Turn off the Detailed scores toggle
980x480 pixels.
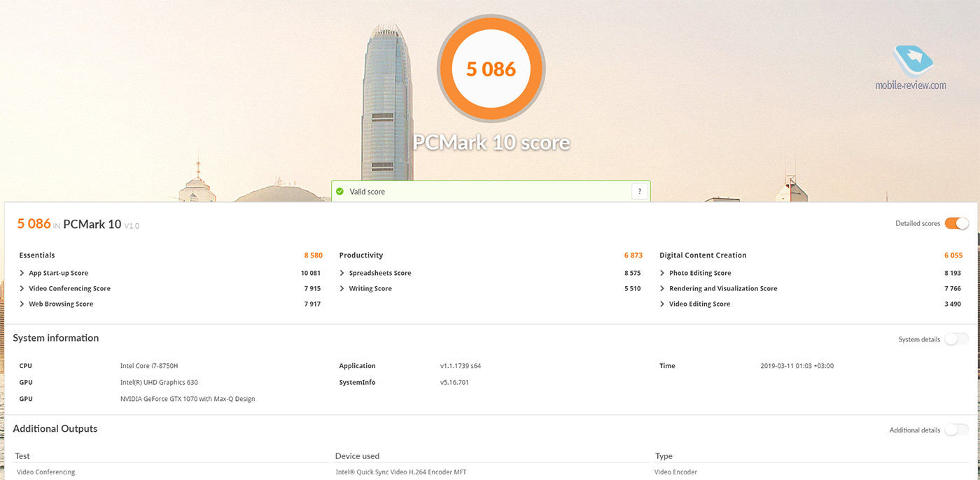(956, 224)
